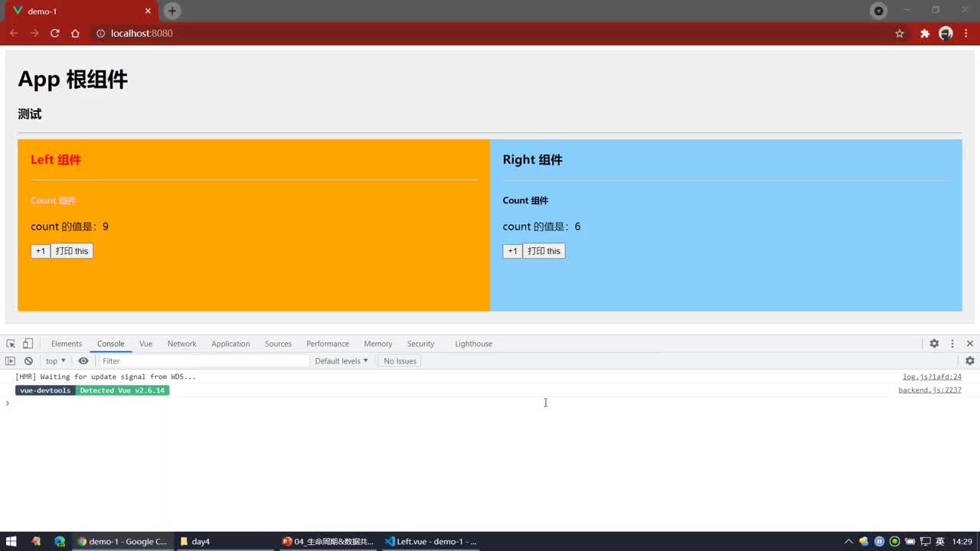This screenshot has height=551, width=980.
Task: Open the Lighthouse tab
Action: click(474, 344)
